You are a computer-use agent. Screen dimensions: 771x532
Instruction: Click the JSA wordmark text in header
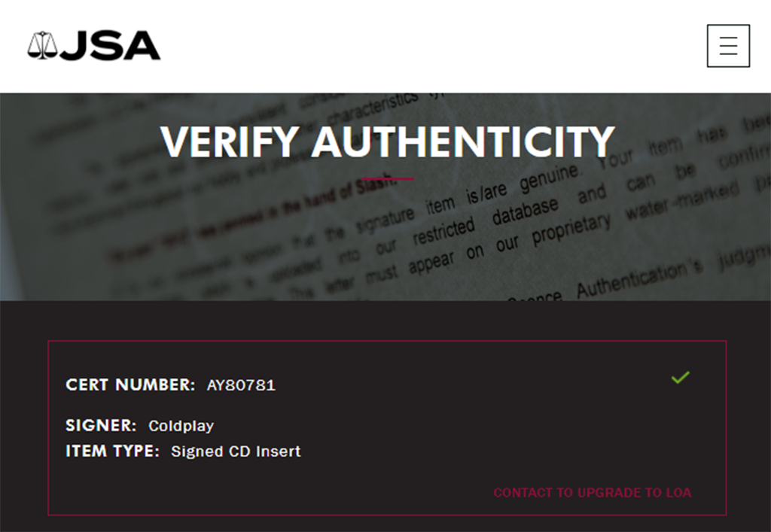pos(111,46)
